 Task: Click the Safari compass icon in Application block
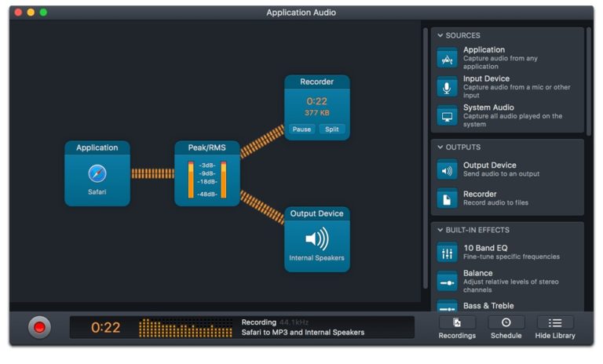coord(97,173)
